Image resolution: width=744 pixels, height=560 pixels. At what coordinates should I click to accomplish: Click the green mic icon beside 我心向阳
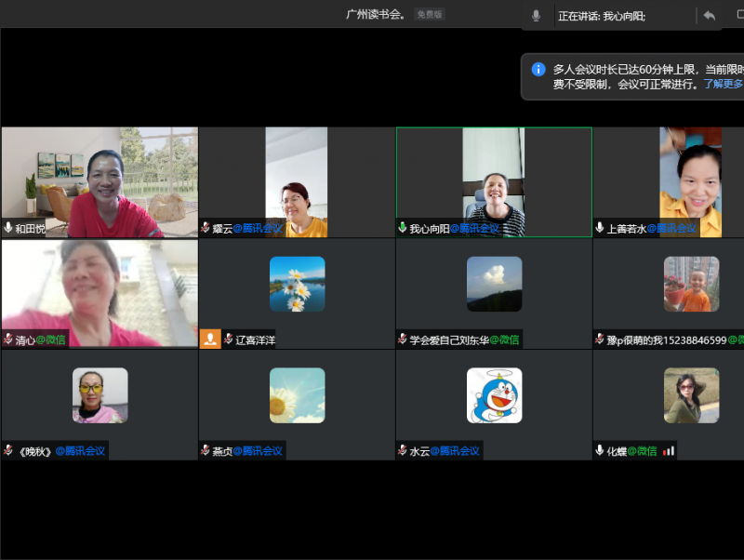(403, 228)
